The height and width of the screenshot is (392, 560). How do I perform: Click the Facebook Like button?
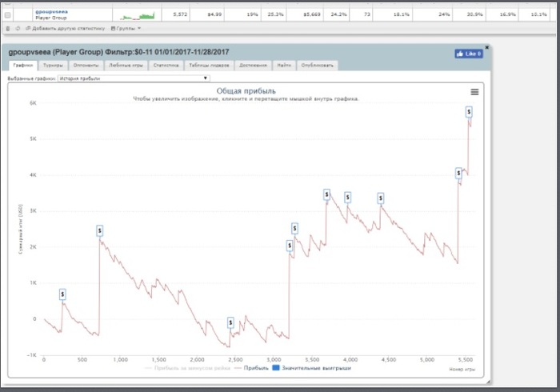click(469, 54)
